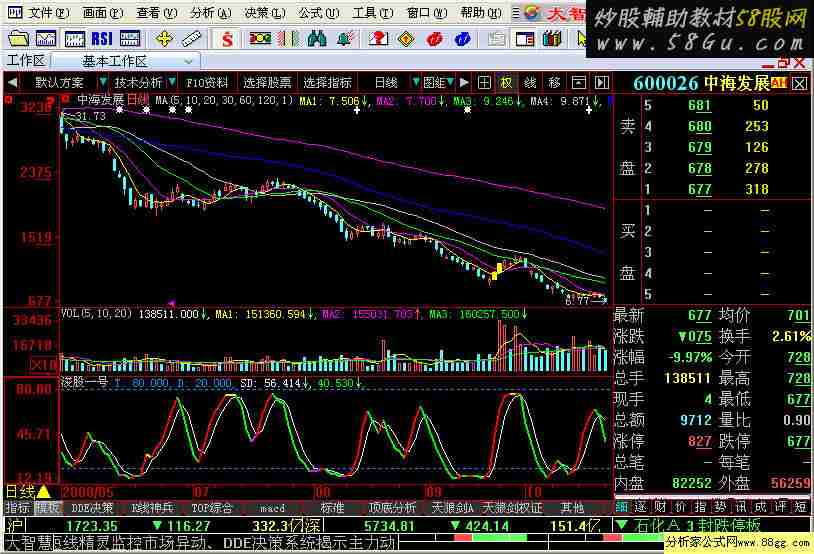Viewport: 814px width, 554px height.
Task: Select the 其他 indicator tab
Action: 572,507
